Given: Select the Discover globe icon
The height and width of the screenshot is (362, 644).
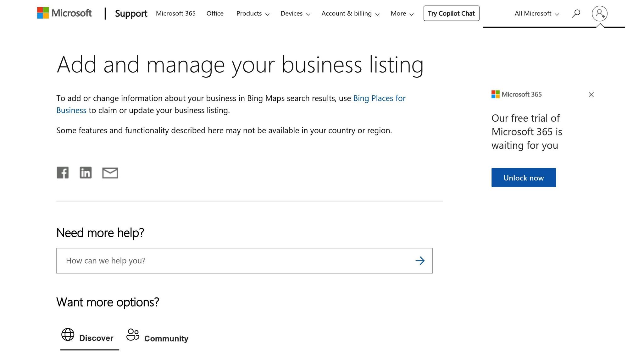Looking at the screenshot, I should [68, 334].
